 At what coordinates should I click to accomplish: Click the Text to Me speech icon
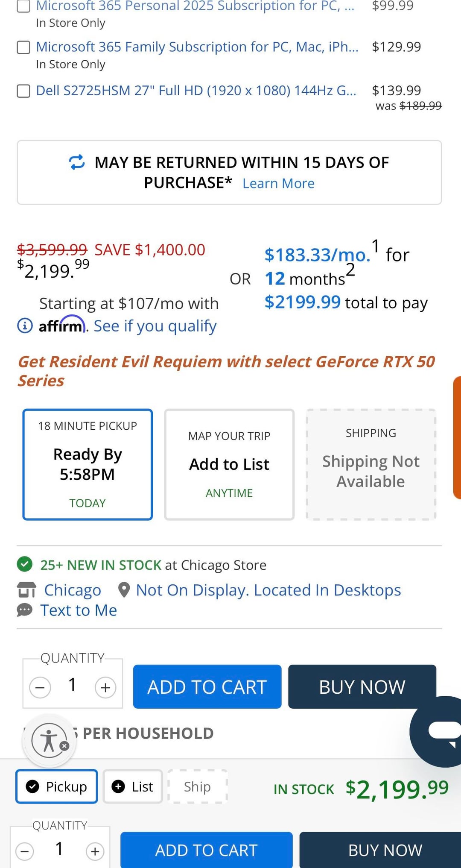25,610
